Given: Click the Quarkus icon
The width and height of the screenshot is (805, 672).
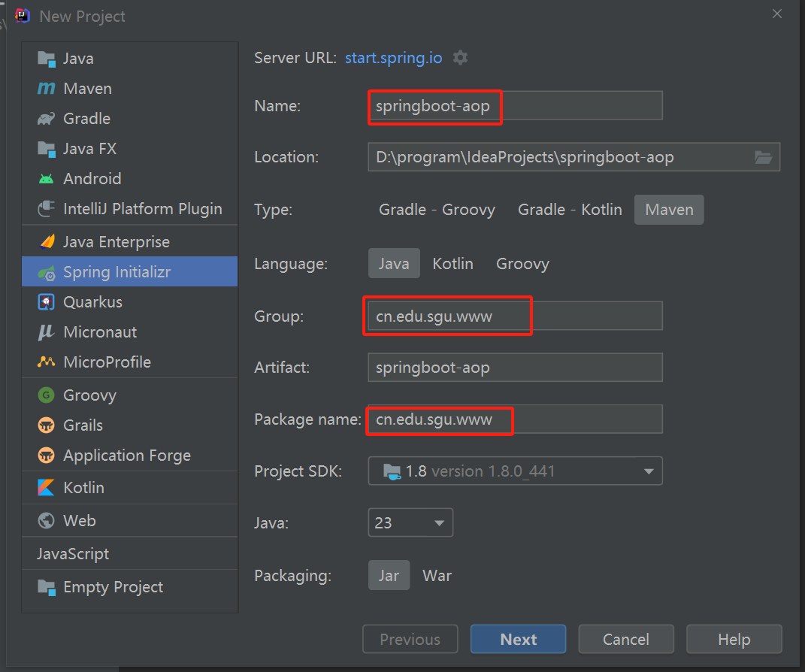Looking at the screenshot, I should 46,302.
